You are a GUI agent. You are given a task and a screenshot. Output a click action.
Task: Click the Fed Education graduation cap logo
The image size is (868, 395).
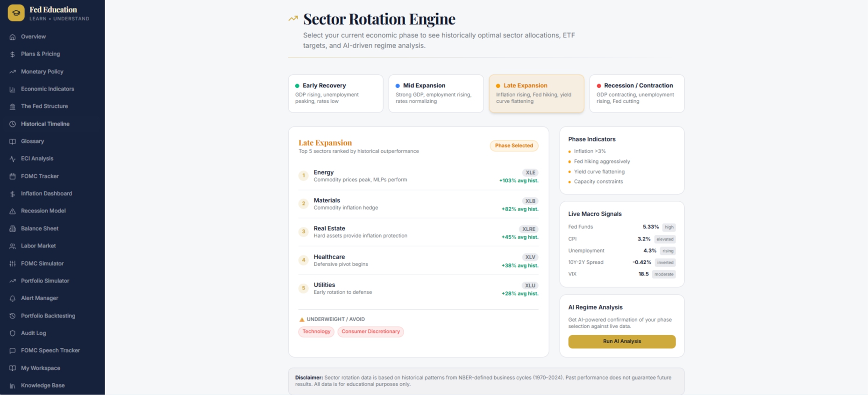click(16, 13)
